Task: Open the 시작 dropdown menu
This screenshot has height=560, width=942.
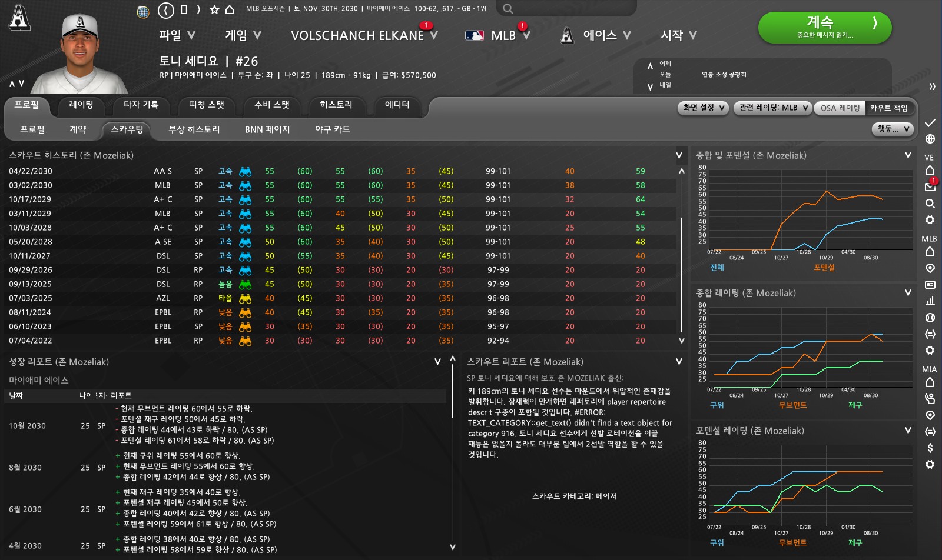Action: click(678, 35)
